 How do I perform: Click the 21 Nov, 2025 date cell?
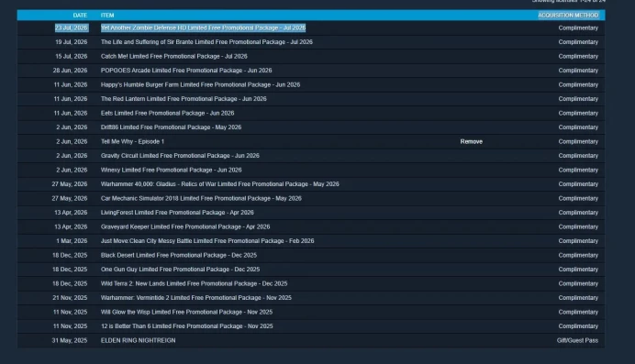(x=70, y=298)
